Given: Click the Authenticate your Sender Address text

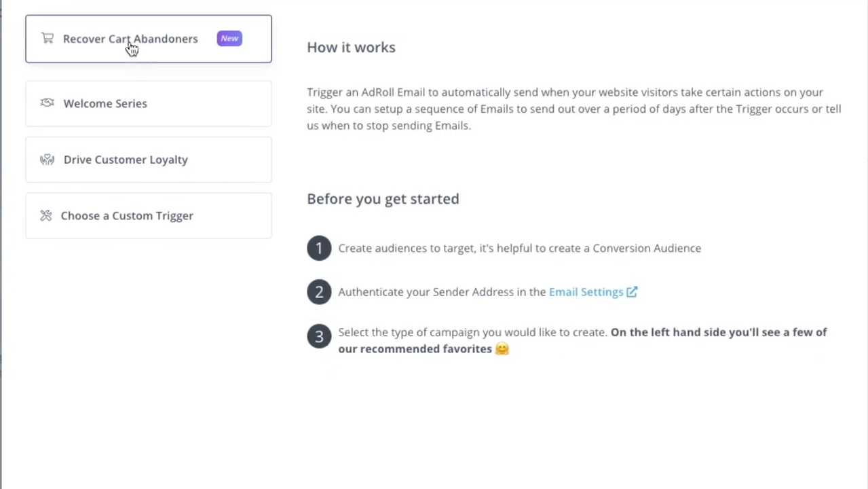Looking at the screenshot, I should pos(442,292).
